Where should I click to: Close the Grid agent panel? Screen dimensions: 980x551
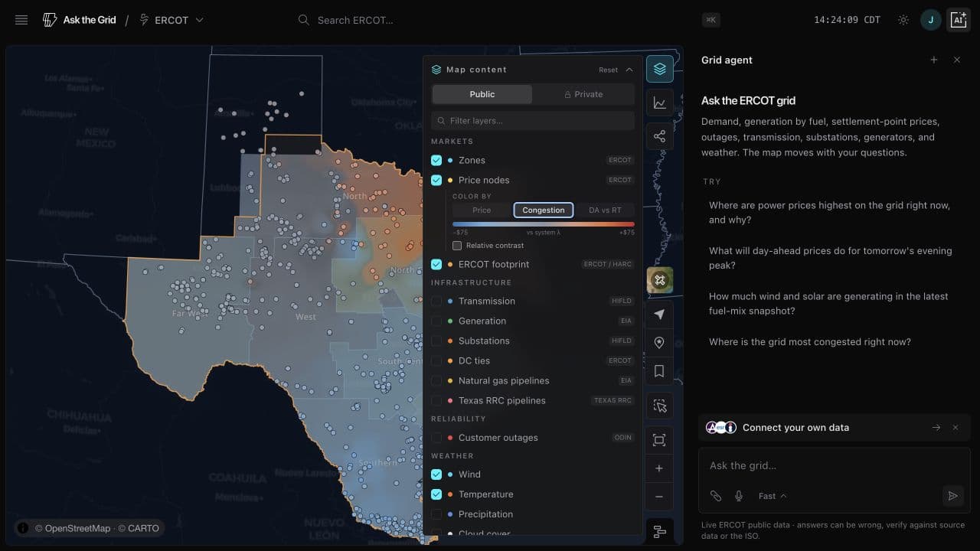[x=957, y=60]
